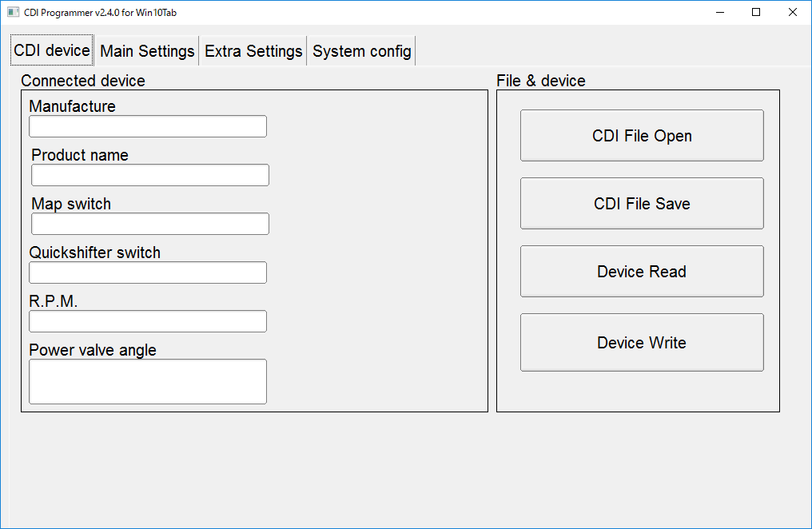This screenshot has width=812, height=529.
Task: Minimize the CDI Programmer window
Action: coord(719,12)
